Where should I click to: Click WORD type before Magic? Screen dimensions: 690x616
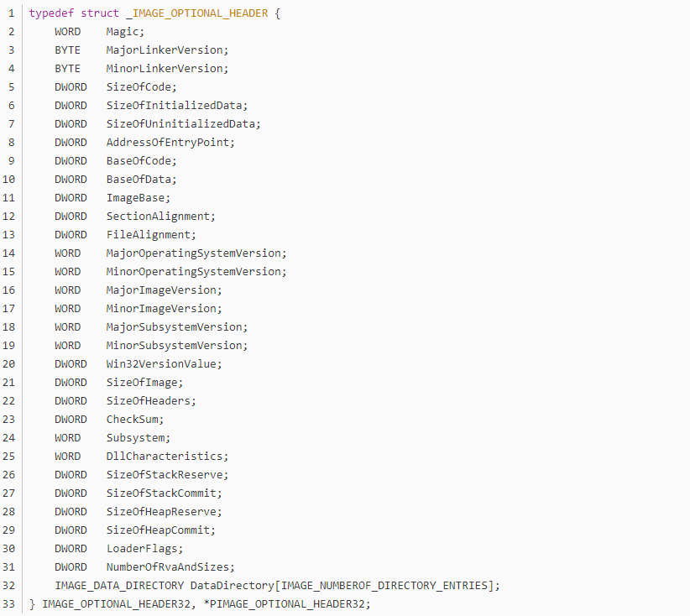click(68, 32)
